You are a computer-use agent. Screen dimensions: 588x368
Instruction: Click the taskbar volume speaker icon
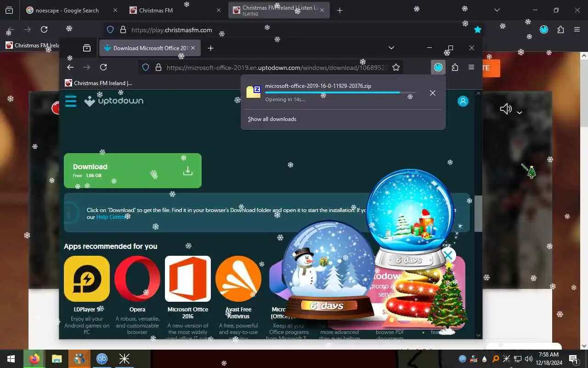point(529,359)
